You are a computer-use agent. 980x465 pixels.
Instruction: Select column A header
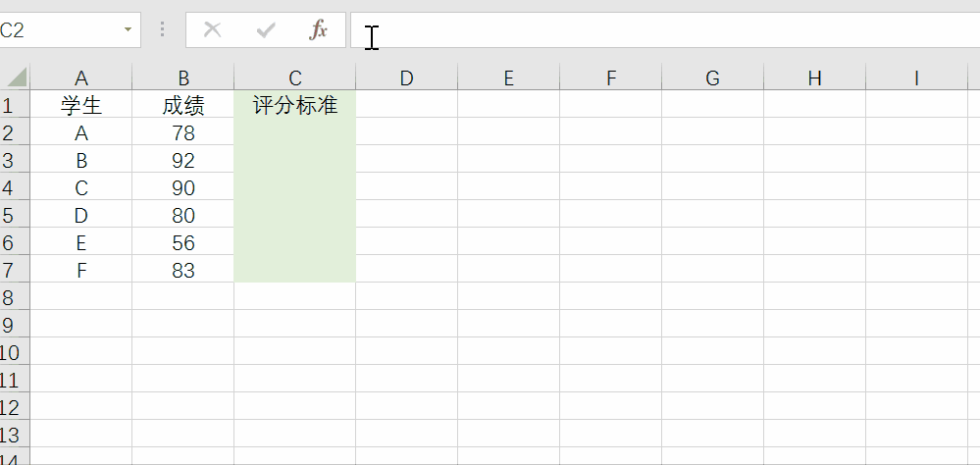click(x=81, y=78)
